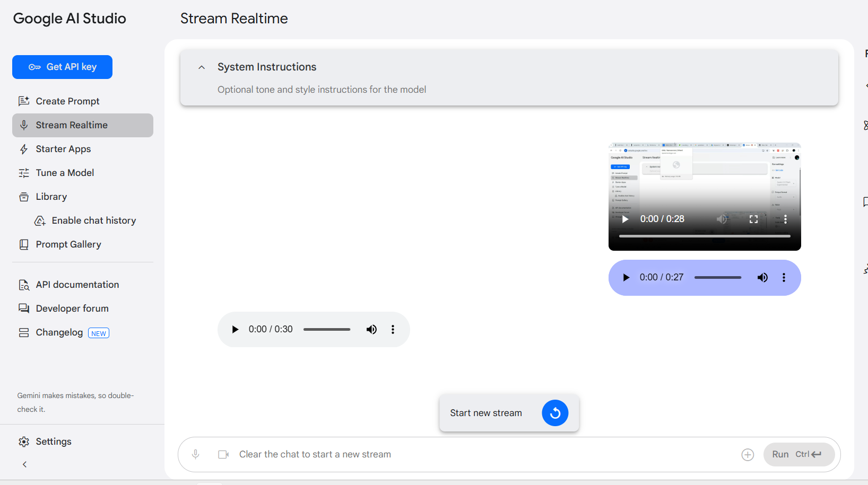868x485 pixels.
Task: Mute the 0:30 audio clip
Action: 371,329
